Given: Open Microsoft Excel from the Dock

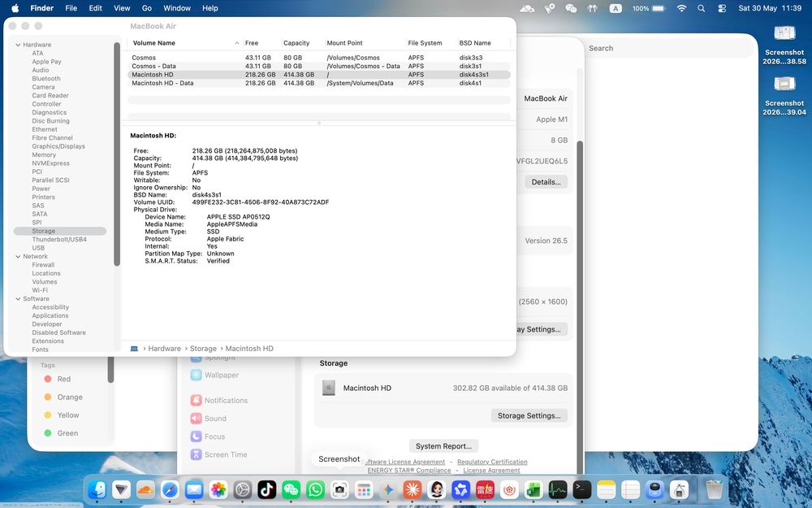Looking at the screenshot, I should point(533,489).
